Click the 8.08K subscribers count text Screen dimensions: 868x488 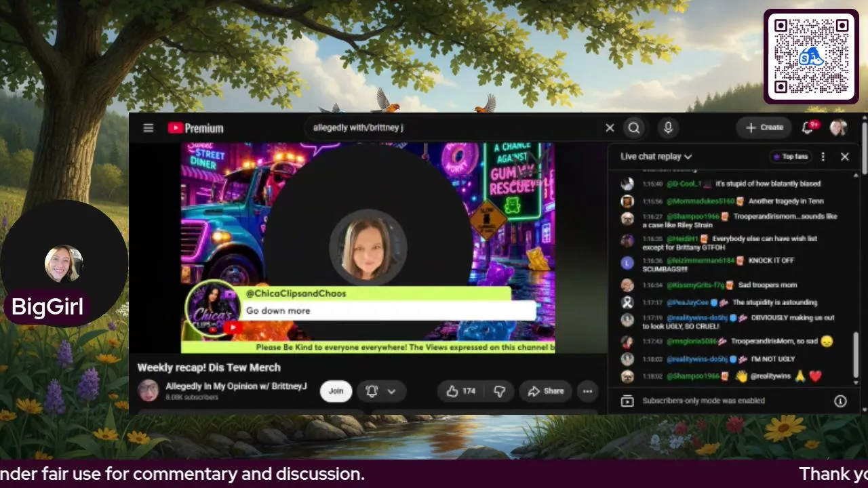(192, 398)
